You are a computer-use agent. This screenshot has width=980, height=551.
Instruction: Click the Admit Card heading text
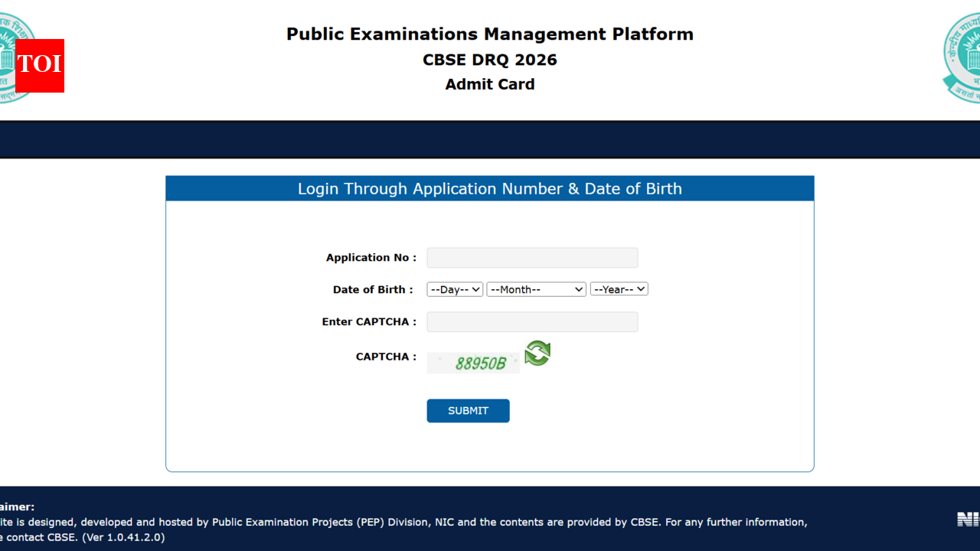[x=489, y=84]
